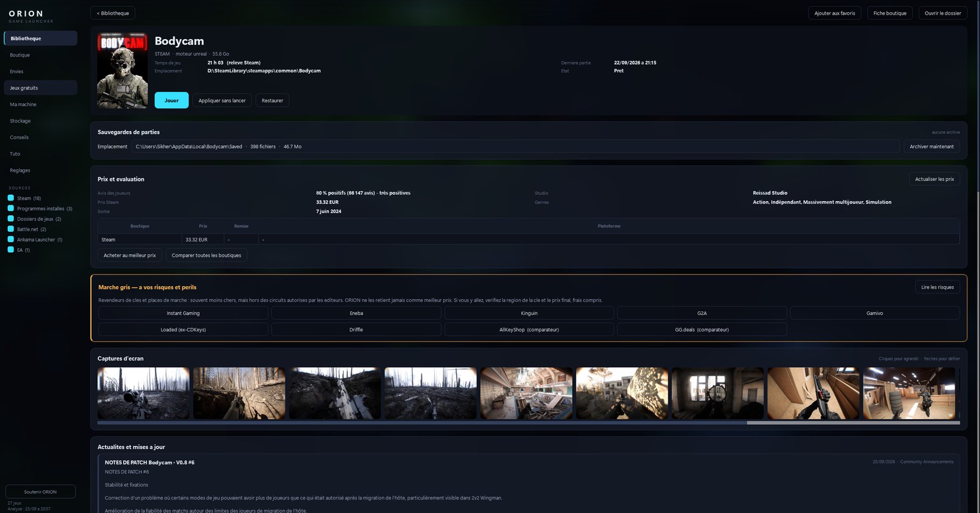Open the Instant Gaming reseller link
Viewport: 980px width, 513px height.
[183, 313]
